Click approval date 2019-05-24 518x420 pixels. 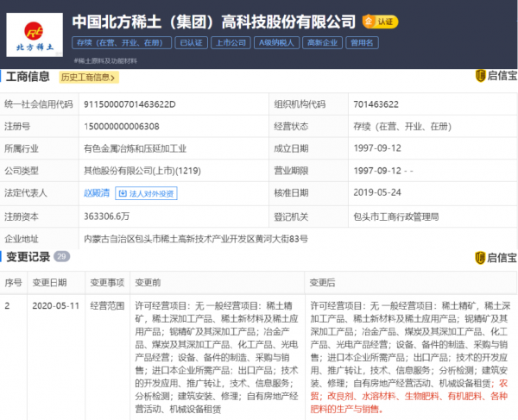point(377,192)
